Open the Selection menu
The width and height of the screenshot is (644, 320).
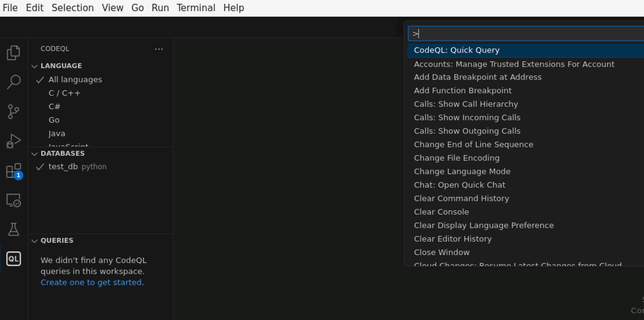[x=72, y=8]
